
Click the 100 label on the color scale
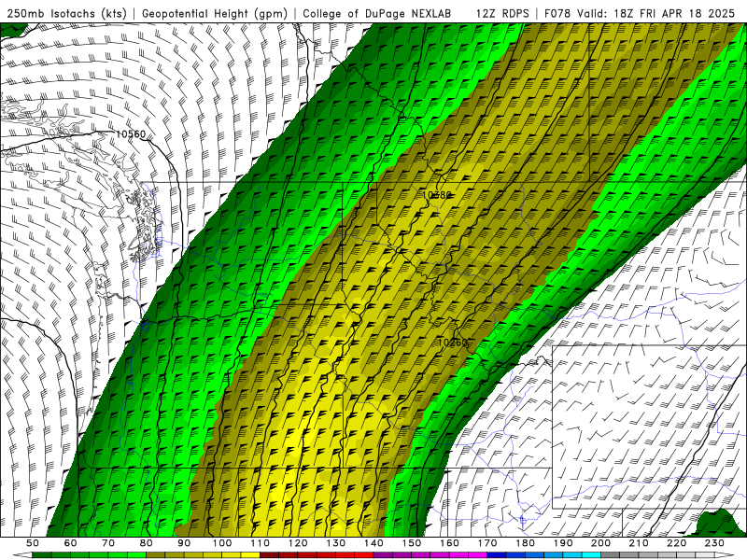222,543
